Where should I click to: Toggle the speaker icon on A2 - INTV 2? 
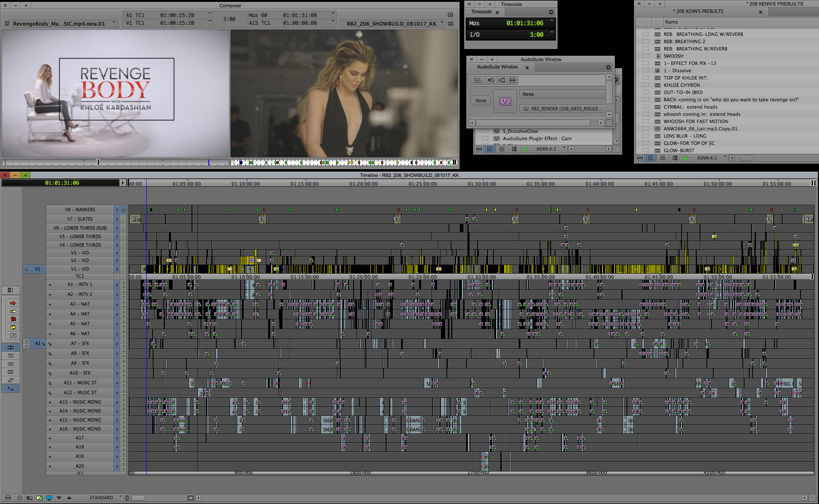[50, 295]
